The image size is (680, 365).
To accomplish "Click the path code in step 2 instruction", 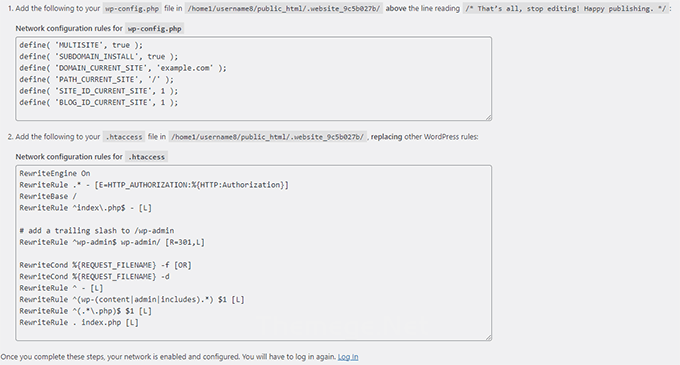I will [268, 137].
